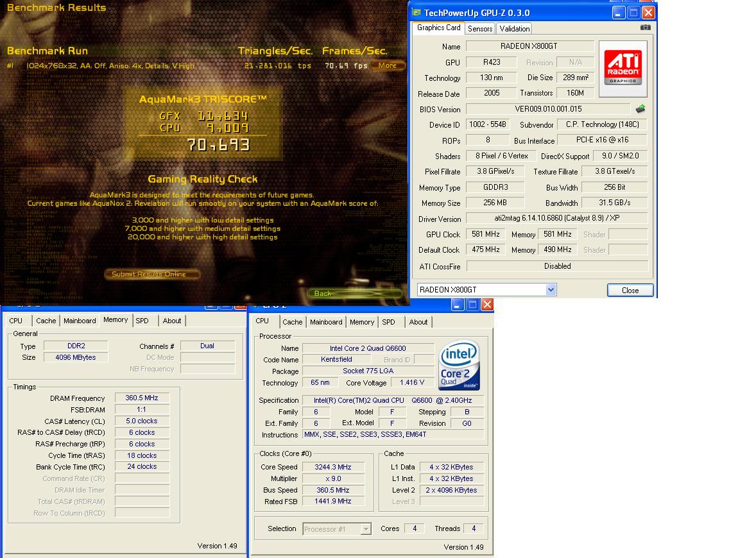Click the ATI Radeon logo in GPU-Z

click(x=623, y=69)
